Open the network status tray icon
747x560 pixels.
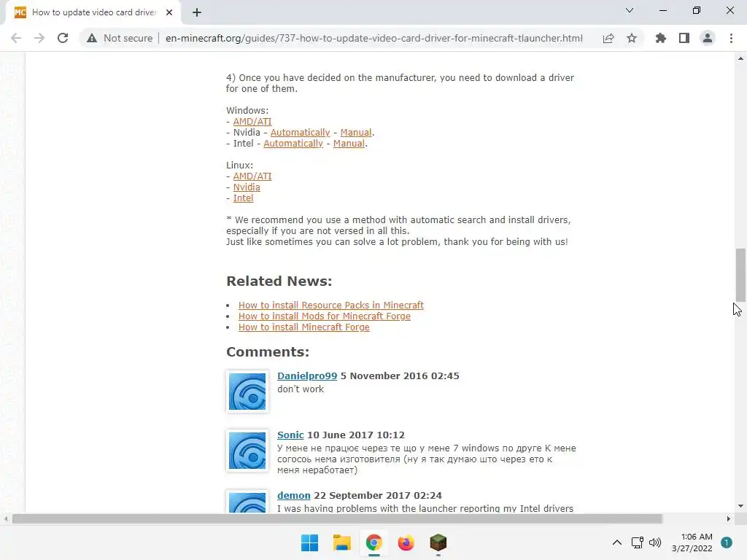click(x=638, y=542)
